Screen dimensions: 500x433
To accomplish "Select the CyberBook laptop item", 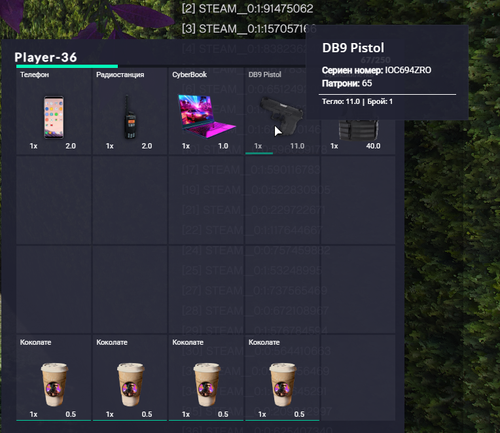I will (x=207, y=116).
